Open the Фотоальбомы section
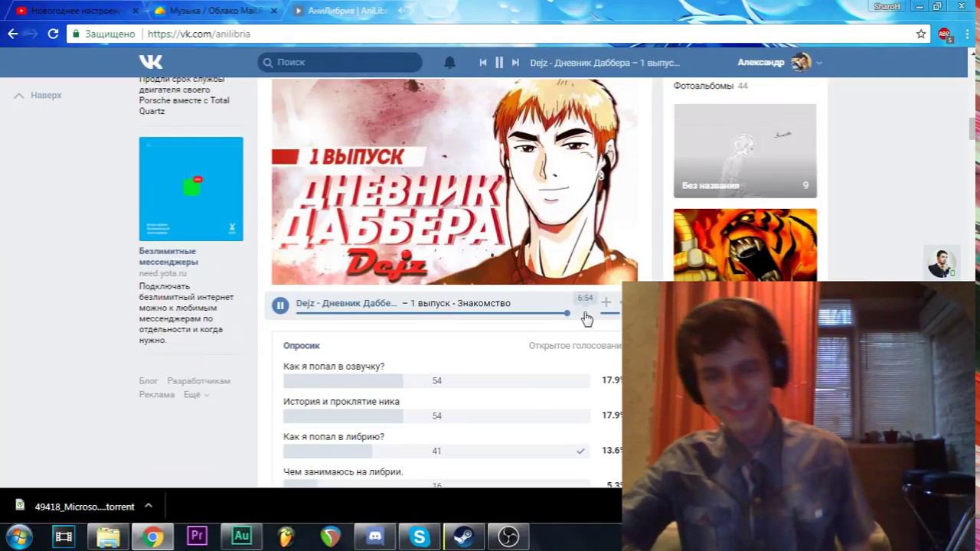Screen dimensions: 980x551 coord(704,86)
